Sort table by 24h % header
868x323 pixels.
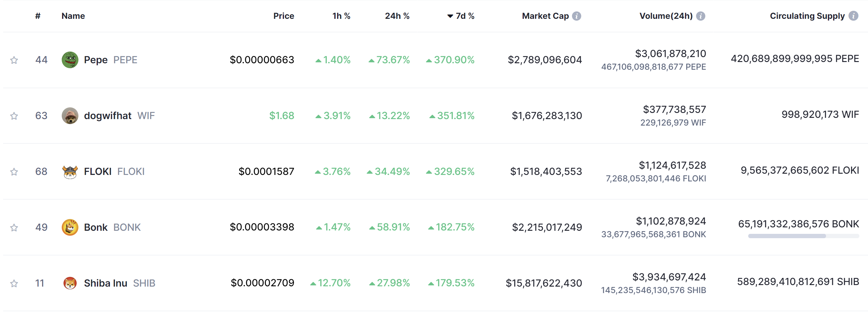tap(397, 16)
